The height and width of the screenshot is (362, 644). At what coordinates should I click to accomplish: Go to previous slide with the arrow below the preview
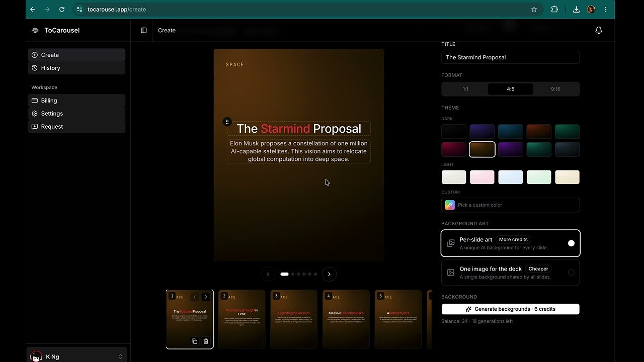point(268,274)
